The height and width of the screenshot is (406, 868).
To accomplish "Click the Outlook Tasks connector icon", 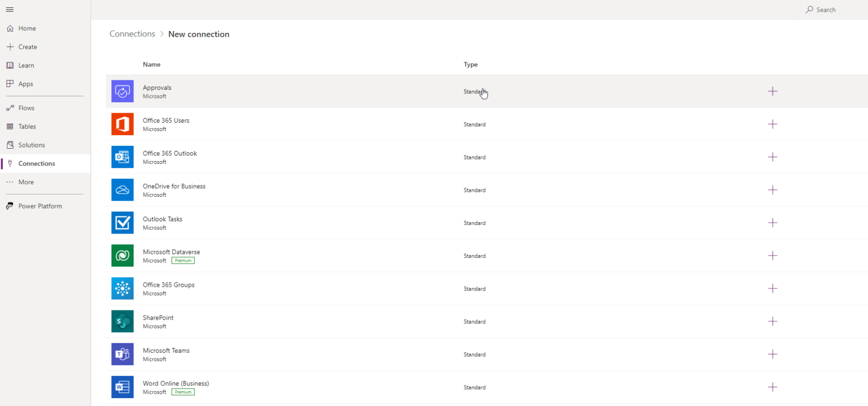I will 122,222.
